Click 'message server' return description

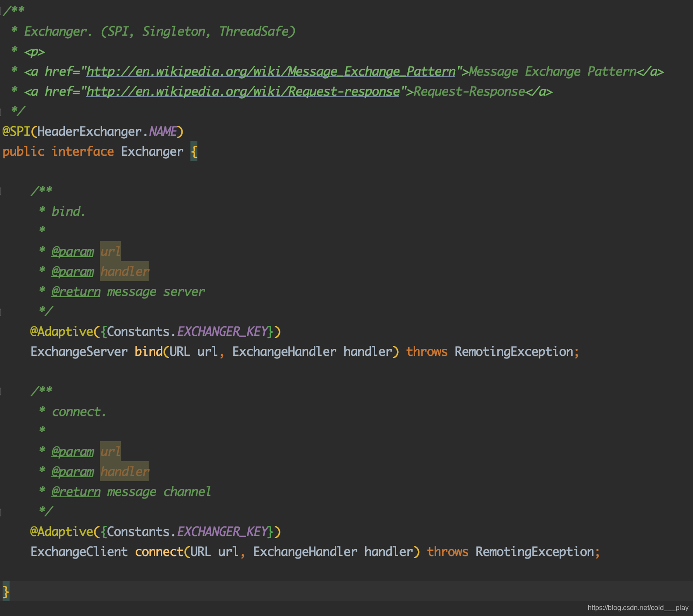(x=156, y=291)
